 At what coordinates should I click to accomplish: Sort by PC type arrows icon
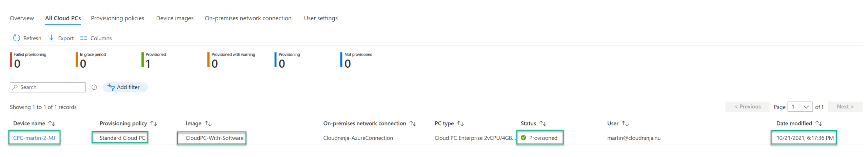pos(460,124)
